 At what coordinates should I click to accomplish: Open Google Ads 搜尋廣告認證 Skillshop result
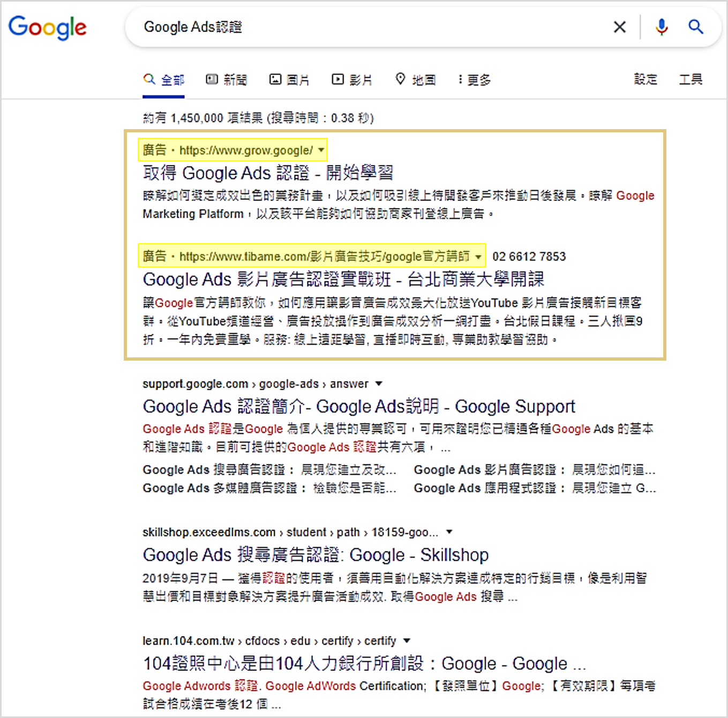(316, 555)
